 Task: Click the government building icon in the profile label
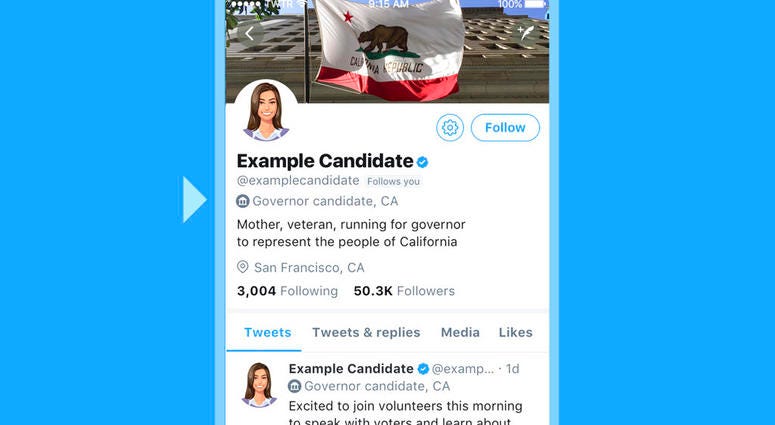pos(243,201)
